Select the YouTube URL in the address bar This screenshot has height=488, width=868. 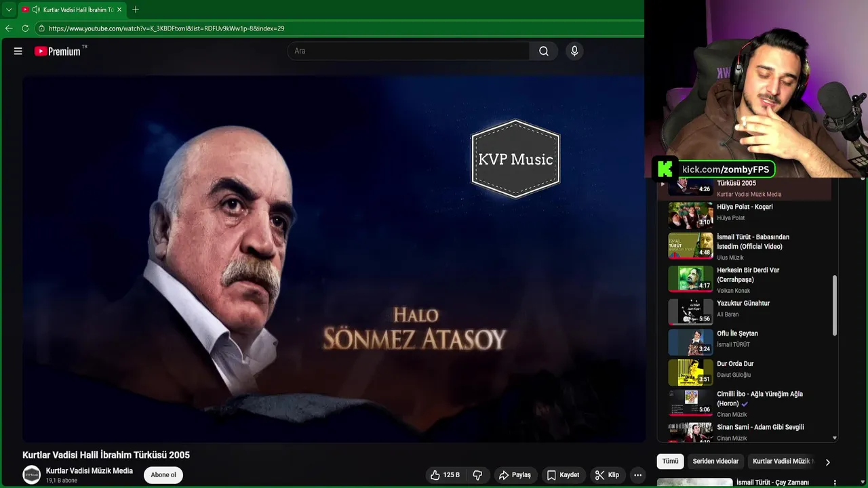[166, 28]
